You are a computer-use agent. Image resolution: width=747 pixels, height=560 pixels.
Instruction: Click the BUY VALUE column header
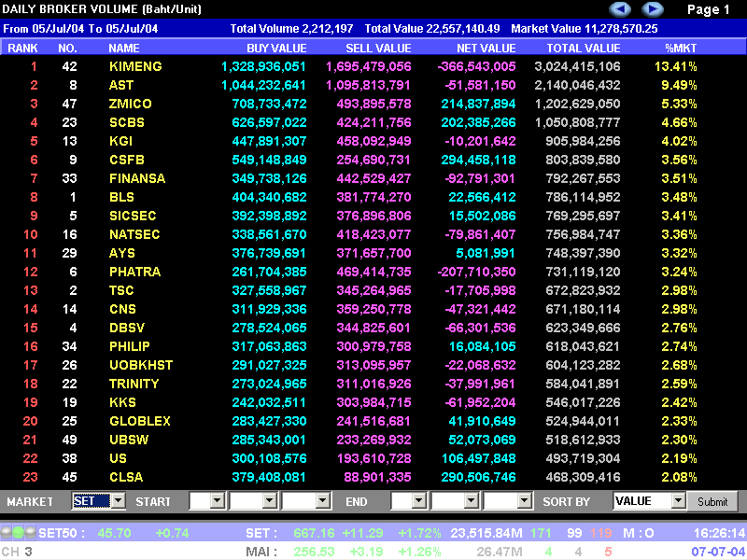point(276,49)
